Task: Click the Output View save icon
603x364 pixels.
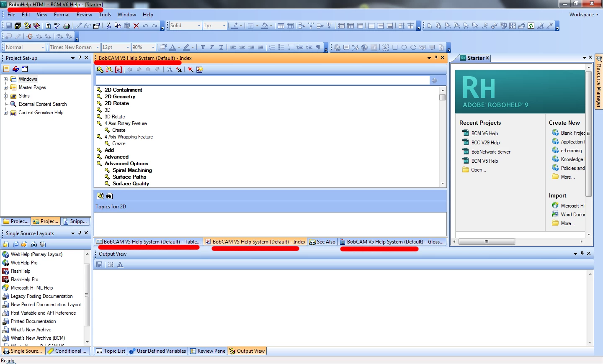Action: pos(100,264)
